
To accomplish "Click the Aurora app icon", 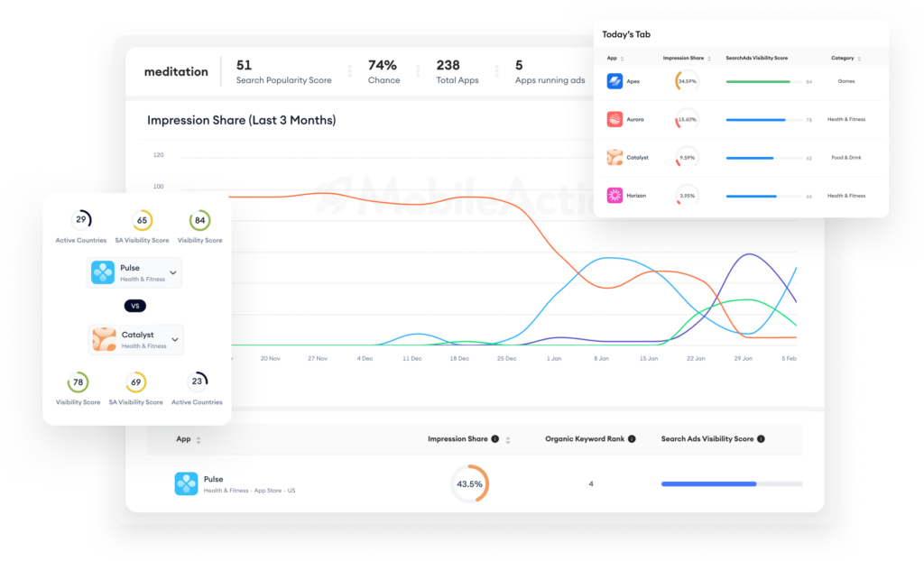I will pyautogui.click(x=614, y=119).
